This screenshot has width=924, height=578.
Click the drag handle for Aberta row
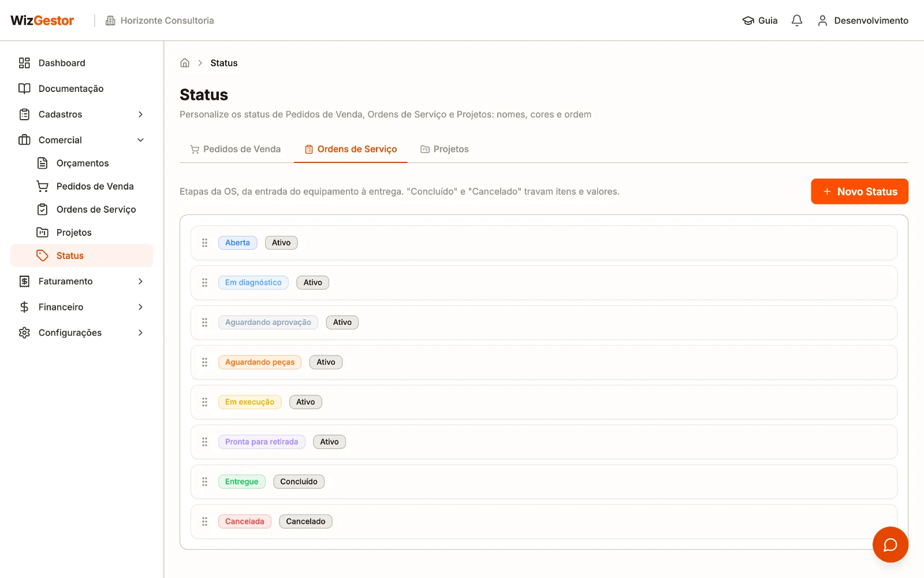(x=204, y=243)
